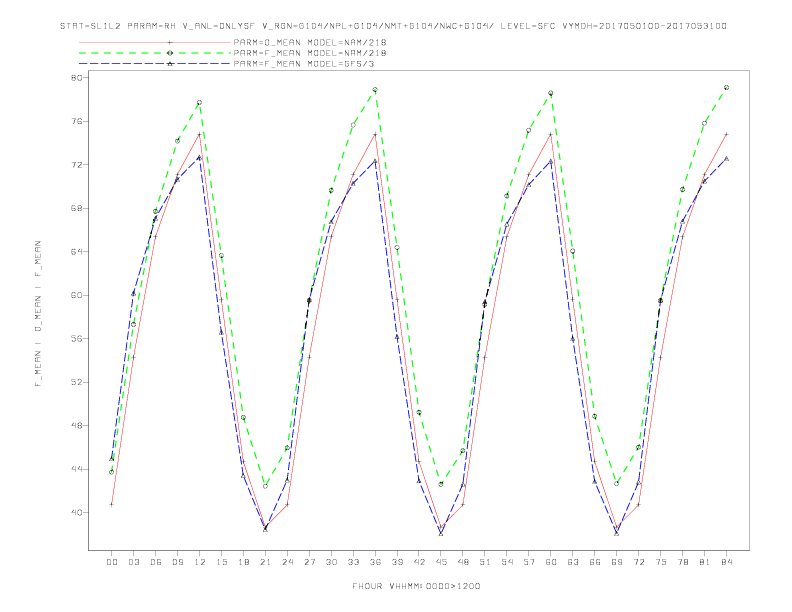The width and height of the screenshot is (792, 612).
Task: Click the x-axis forecast hour label 21
Action: [x=266, y=562]
